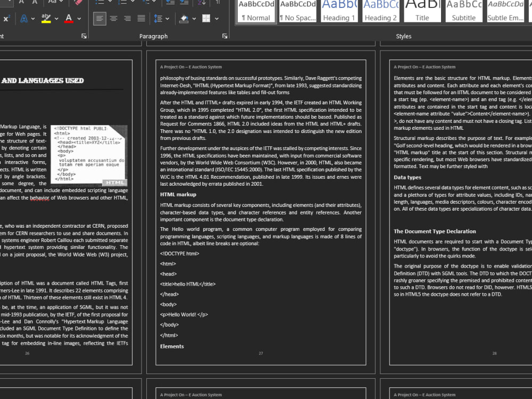Increase the paragraph indent
The image size is (532, 399).
184,2
